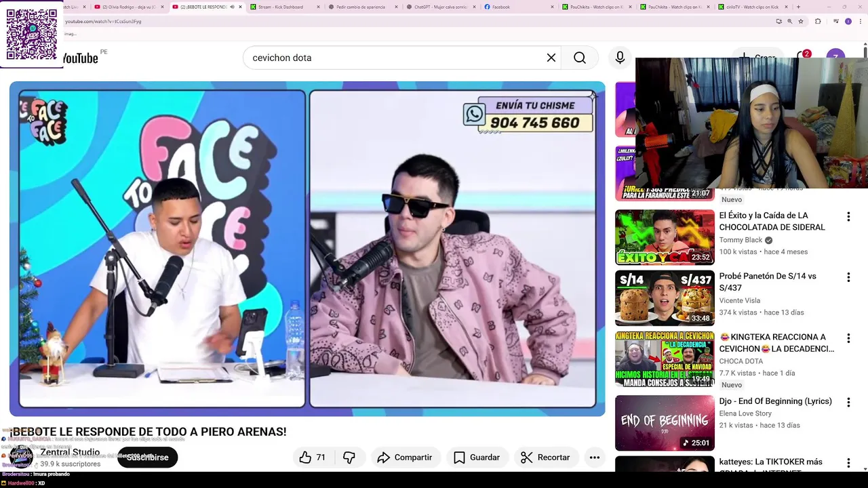Open the browser zoom magnifier icon

pos(790,21)
